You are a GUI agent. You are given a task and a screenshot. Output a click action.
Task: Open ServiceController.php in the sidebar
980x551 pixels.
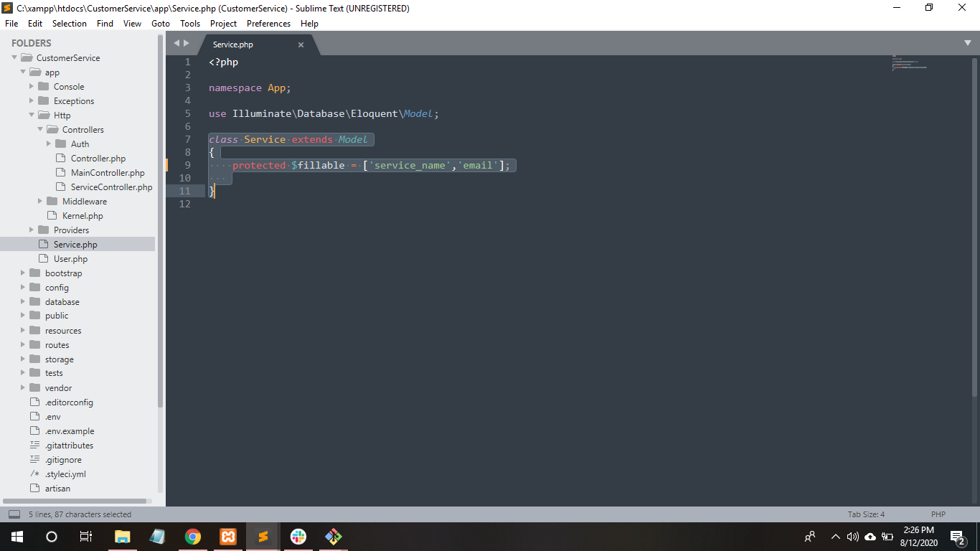[111, 187]
